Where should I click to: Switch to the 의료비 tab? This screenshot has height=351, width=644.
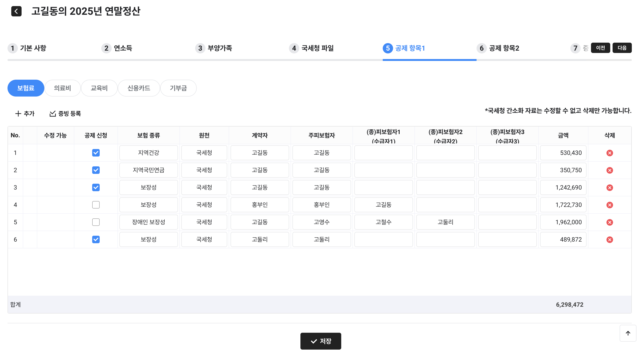(x=62, y=88)
